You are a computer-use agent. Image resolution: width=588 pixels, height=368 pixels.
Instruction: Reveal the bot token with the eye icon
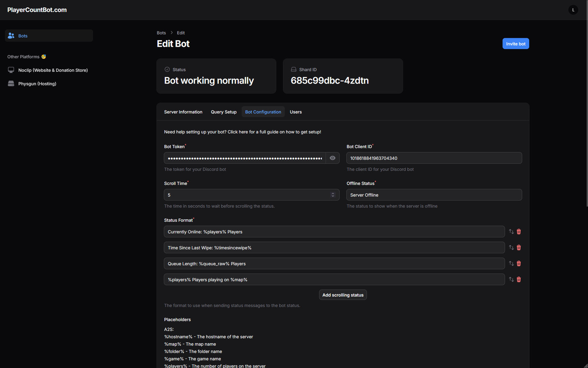click(x=333, y=158)
